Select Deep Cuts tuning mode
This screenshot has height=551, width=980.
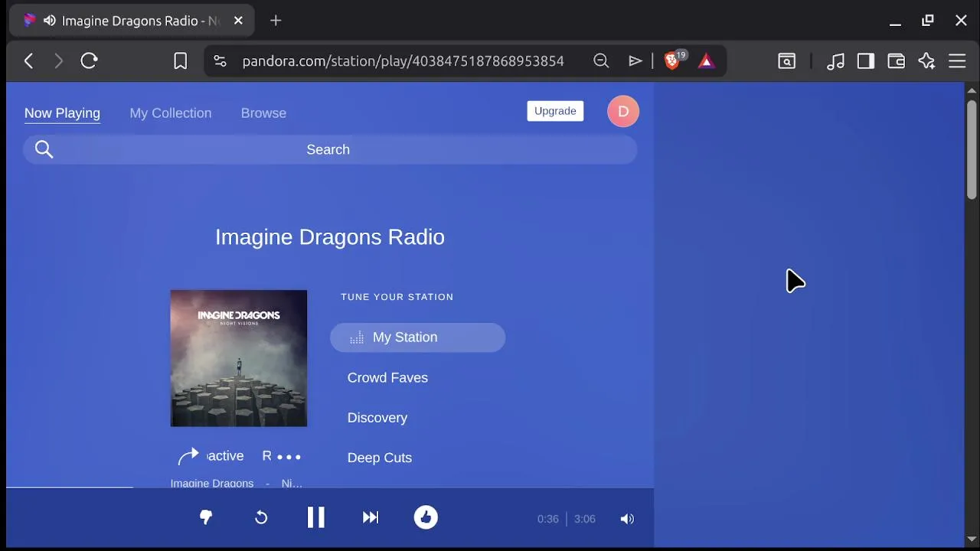[380, 458]
